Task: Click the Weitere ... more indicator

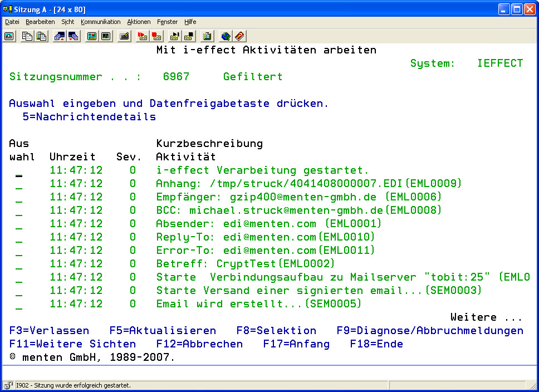Action: (x=486, y=317)
